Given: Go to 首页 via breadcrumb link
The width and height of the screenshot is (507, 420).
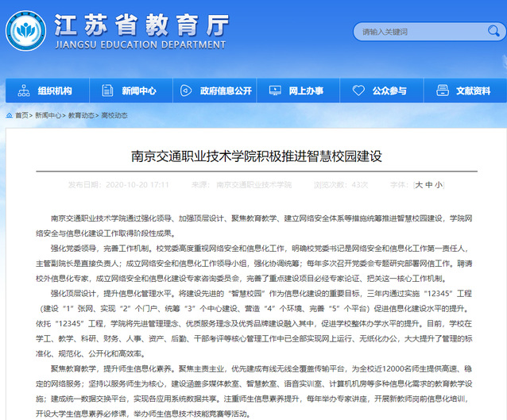Looking at the screenshot, I should pyautogui.click(x=22, y=116).
